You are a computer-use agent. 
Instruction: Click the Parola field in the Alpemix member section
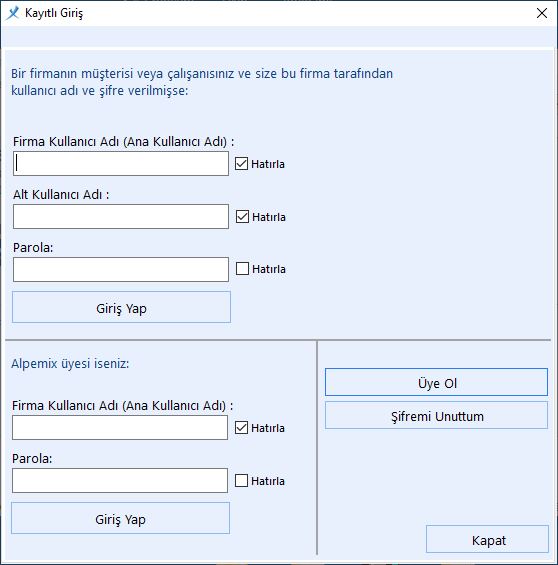(x=120, y=480)
